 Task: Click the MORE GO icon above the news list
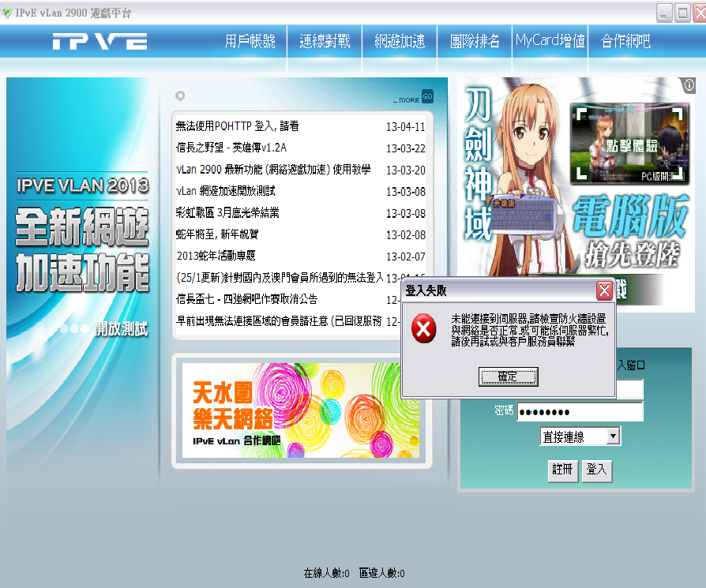click(x=413, y=97)
